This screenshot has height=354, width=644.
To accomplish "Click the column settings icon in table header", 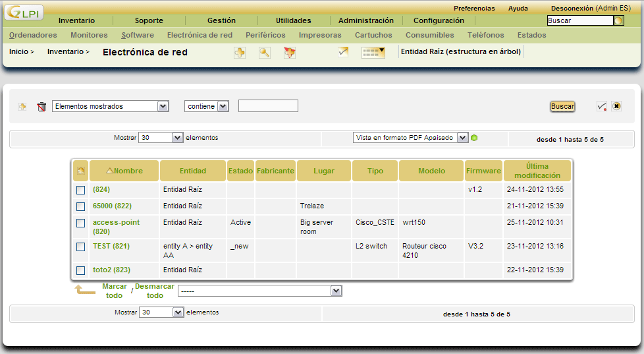I will pyautogui.click(x=81, y=171).
